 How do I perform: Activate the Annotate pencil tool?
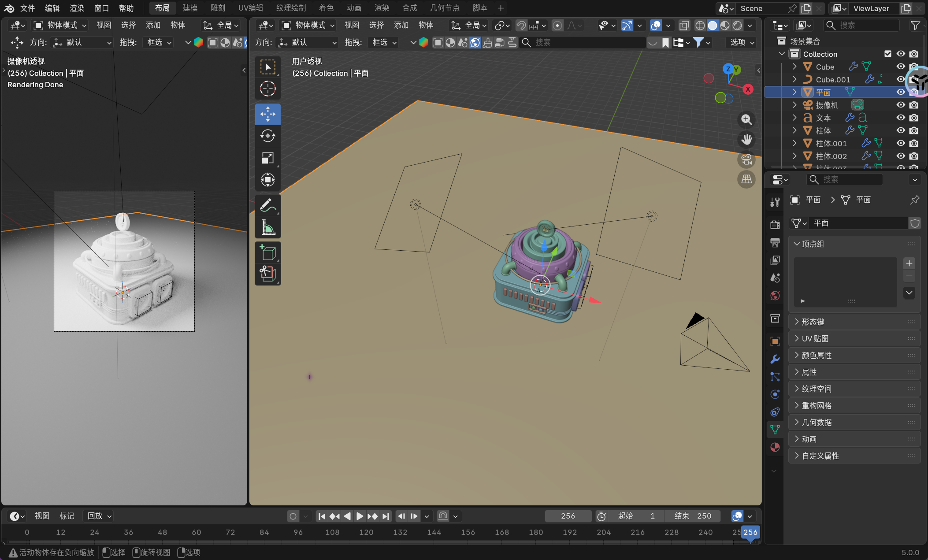click(x=267, y=205)
